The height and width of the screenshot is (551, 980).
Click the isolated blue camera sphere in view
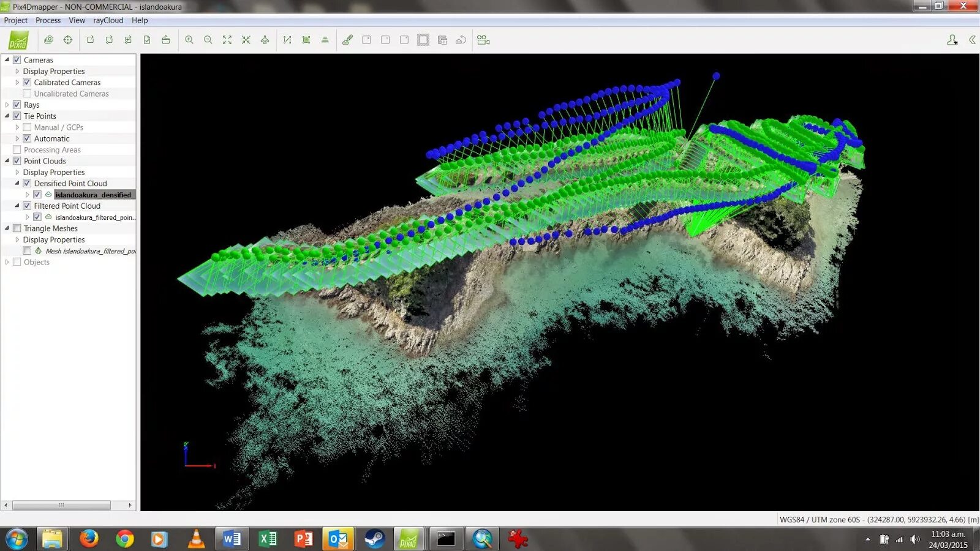coord(716,76)
